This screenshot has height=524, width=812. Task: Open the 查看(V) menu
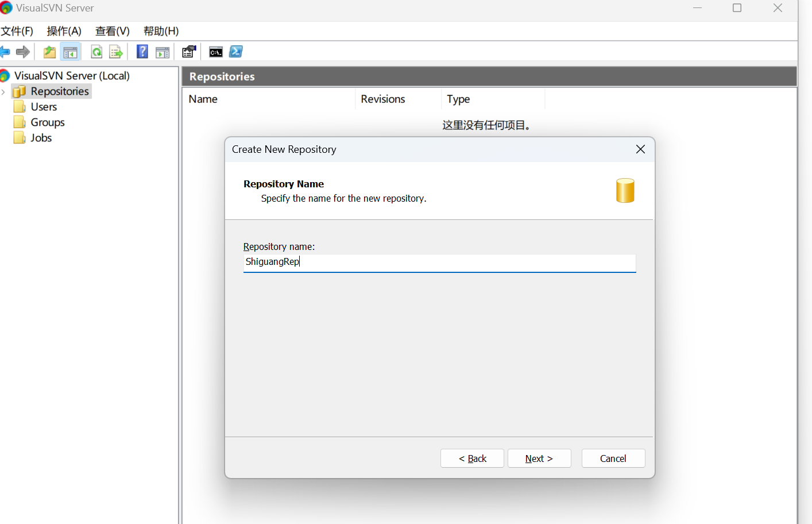point(113,31)
